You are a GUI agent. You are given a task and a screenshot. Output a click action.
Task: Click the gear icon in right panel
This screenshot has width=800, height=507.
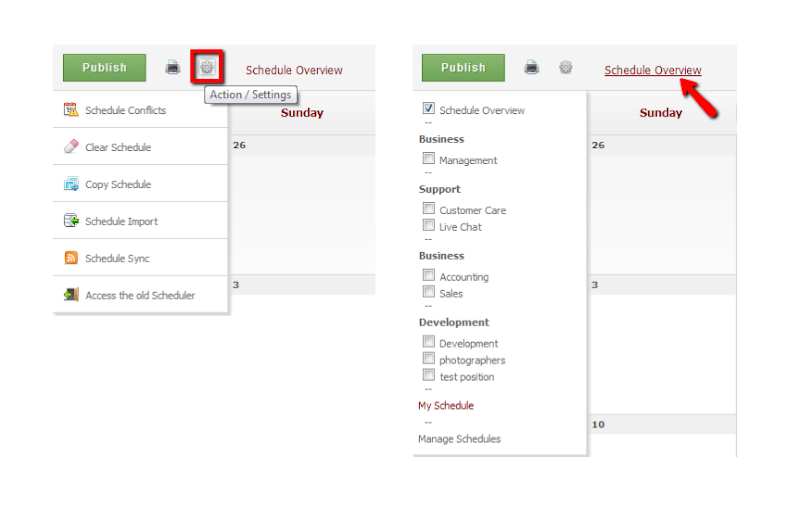[x=565, y=67]
